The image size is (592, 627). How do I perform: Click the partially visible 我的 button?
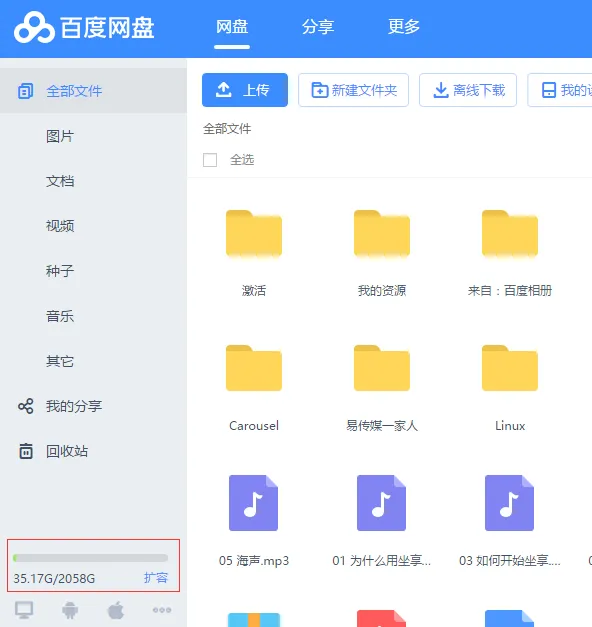pyautogui.click(x=560, y=90)
